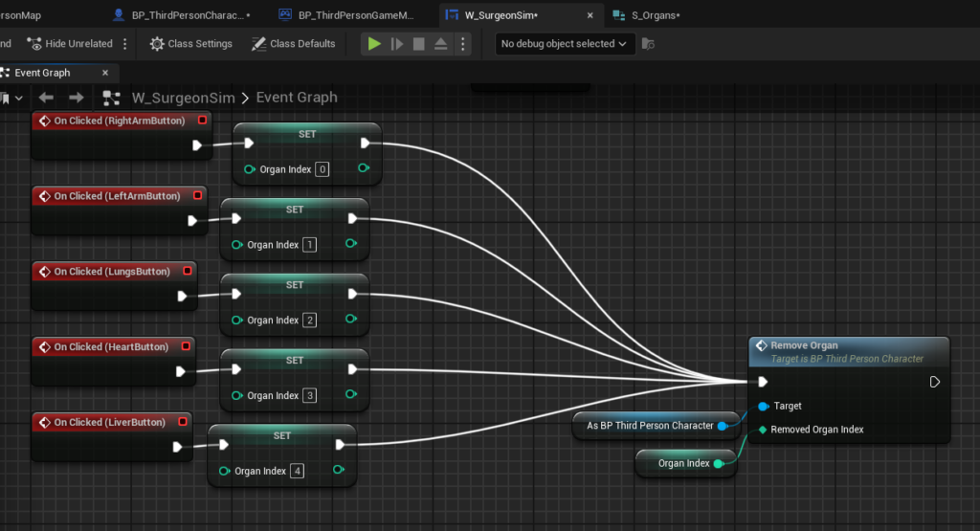Click the Stop simulation square icon
Screen dimensions: 980x531
click(x=419, y=44)
